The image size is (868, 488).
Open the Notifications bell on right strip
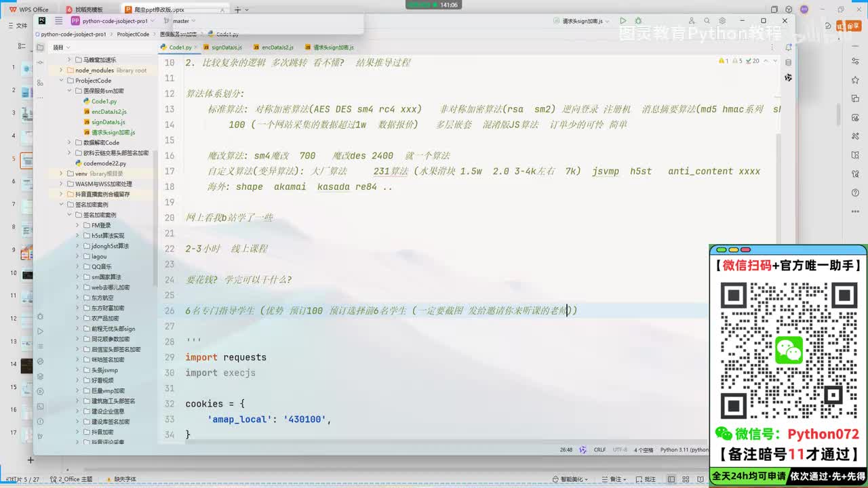coord(788,47)
